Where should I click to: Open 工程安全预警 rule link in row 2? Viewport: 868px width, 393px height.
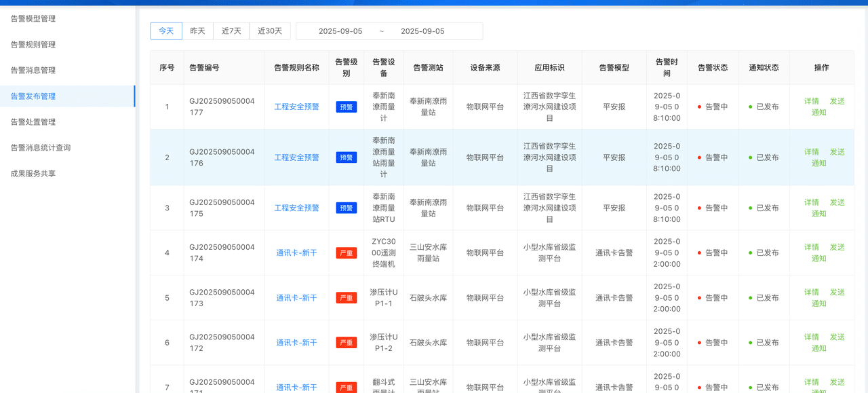point(296,157)
